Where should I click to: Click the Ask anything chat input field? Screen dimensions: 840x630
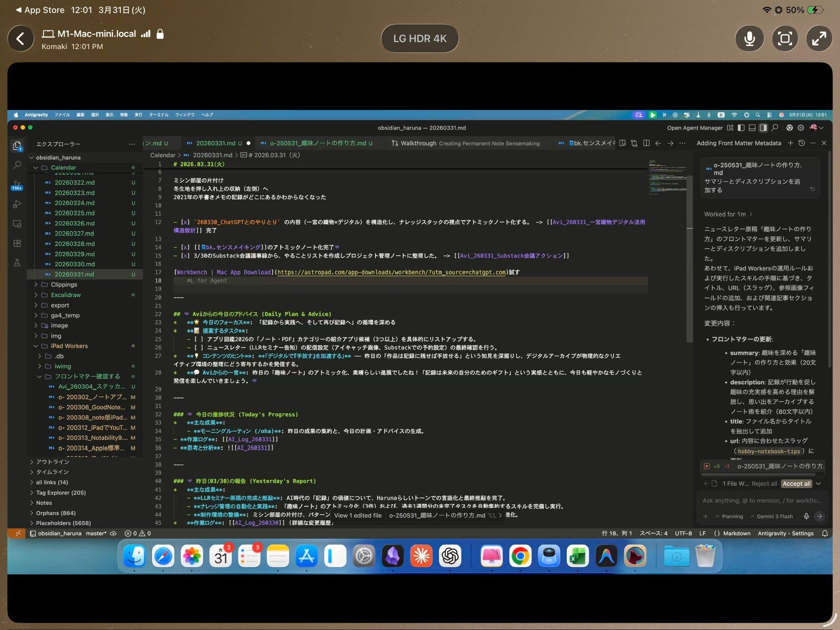(x=762, y=500)
